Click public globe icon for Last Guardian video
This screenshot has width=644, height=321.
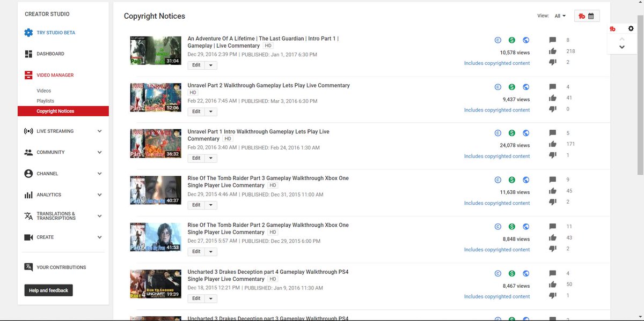(526, 40)
